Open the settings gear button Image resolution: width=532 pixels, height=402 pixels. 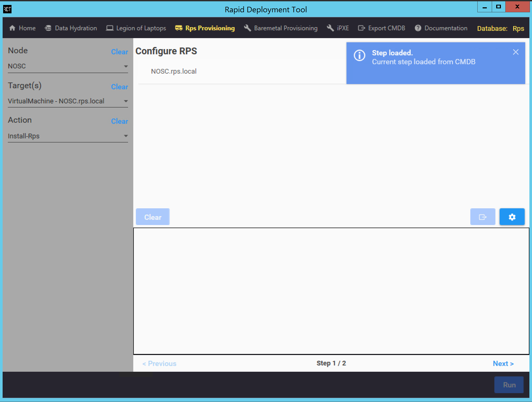pyautogui.click(x=512, y=217)
